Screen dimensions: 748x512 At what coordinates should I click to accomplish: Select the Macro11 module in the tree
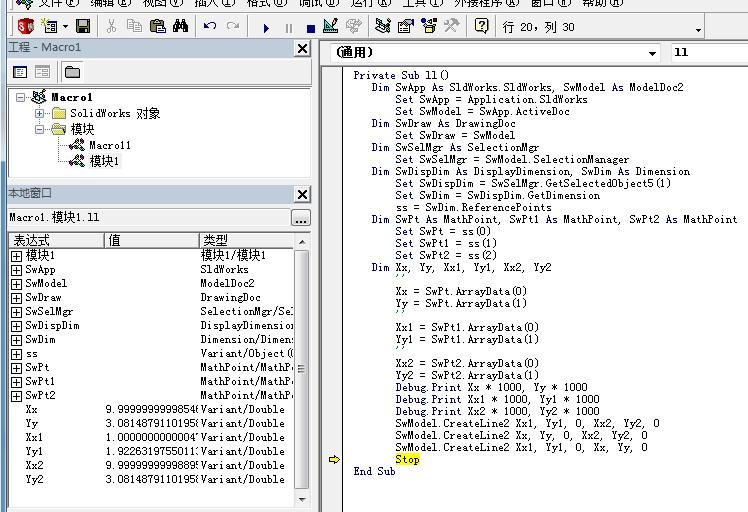tap(109, 145)
